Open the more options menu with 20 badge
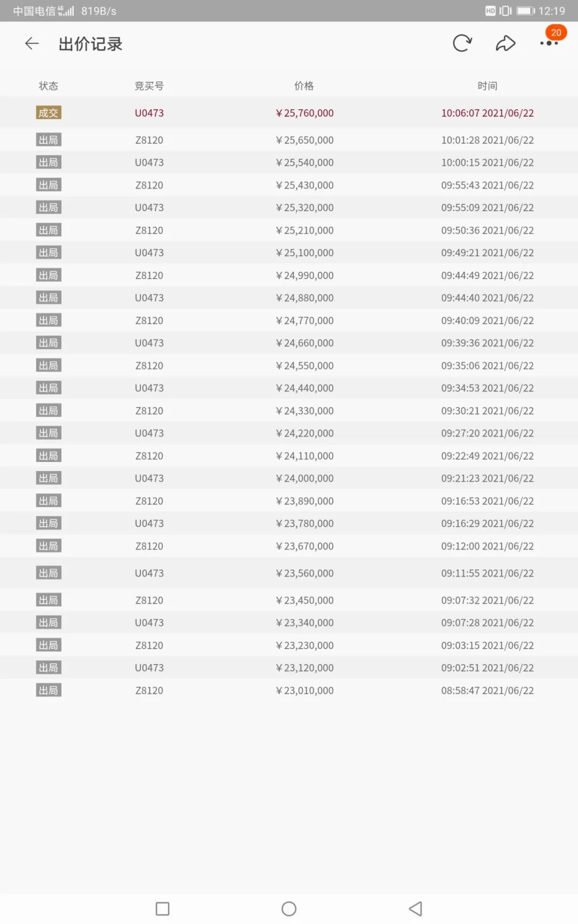This screenshot has height=924, width=578. 550,43
